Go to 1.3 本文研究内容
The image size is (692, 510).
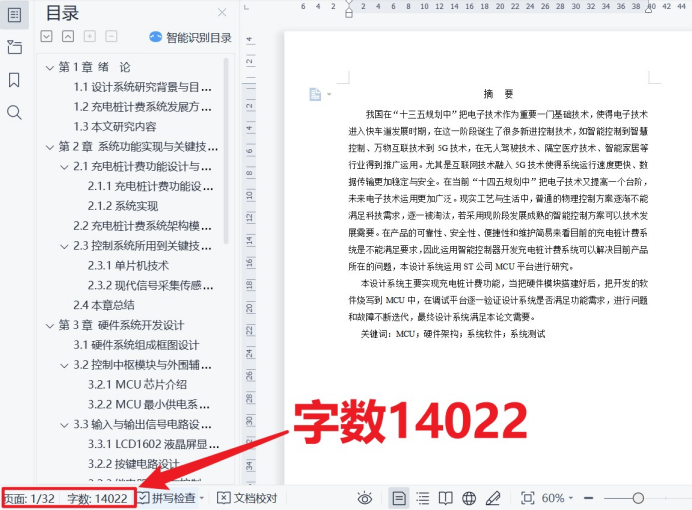tap(115, 127)
